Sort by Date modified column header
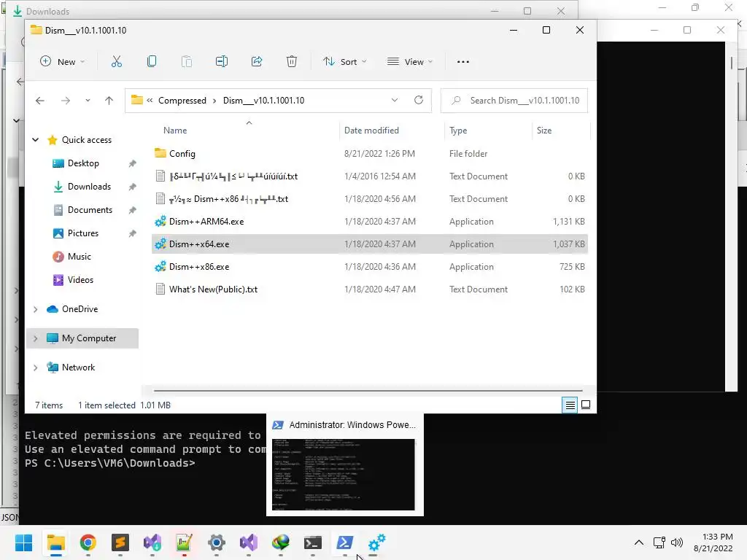 click(371, 130)
